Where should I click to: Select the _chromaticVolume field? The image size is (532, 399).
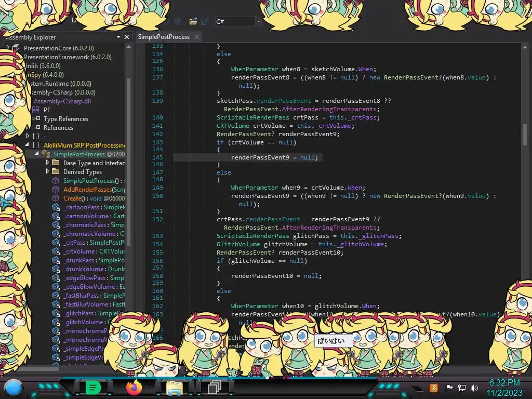coord(94,233)
